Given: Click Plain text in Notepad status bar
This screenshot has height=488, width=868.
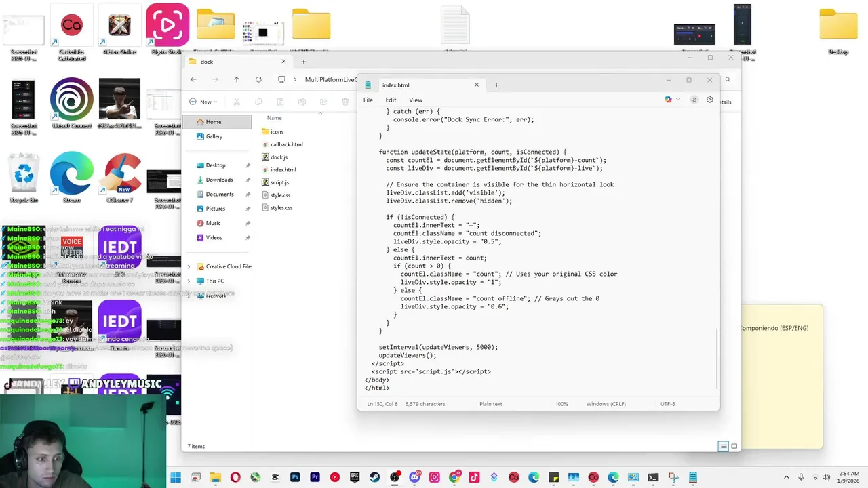Looking at the screenshot, I should coord(491,404).
